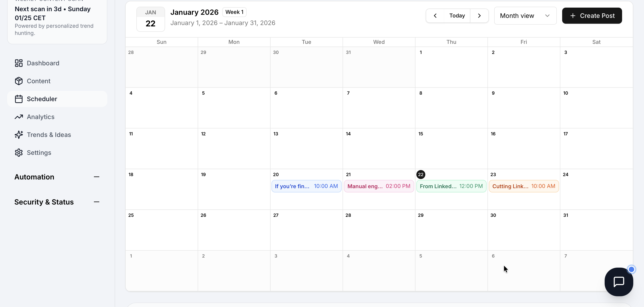Viewport: 644px width, 307px height.
Task: Collapse the Automation section
Action: [97, 177]
